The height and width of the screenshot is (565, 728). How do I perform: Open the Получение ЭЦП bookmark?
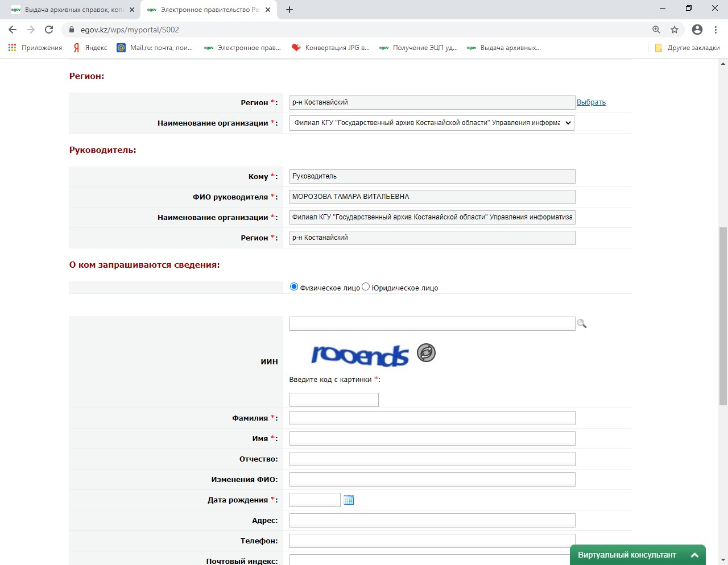pyautogui.click(x=419, y=48)
